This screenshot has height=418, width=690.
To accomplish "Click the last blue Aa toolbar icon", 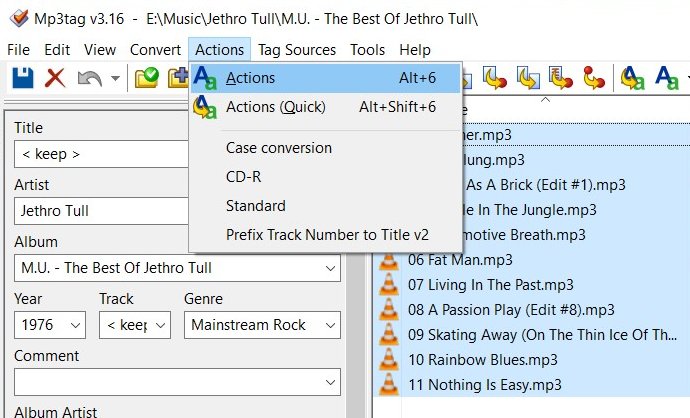I will click(666, 78).
